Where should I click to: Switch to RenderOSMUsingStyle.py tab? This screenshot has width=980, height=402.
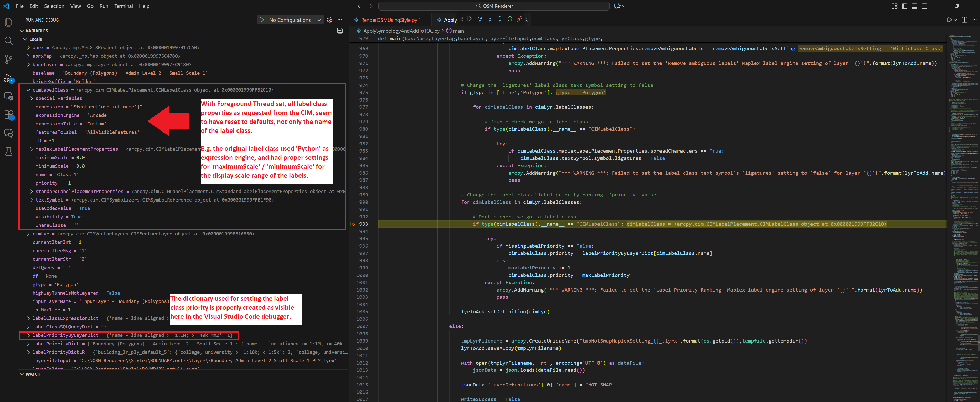390,20
